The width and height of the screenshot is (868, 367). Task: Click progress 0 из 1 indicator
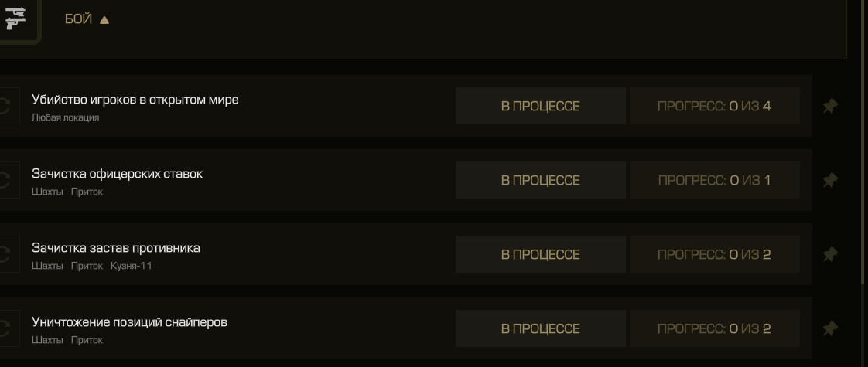coord(715,180)
